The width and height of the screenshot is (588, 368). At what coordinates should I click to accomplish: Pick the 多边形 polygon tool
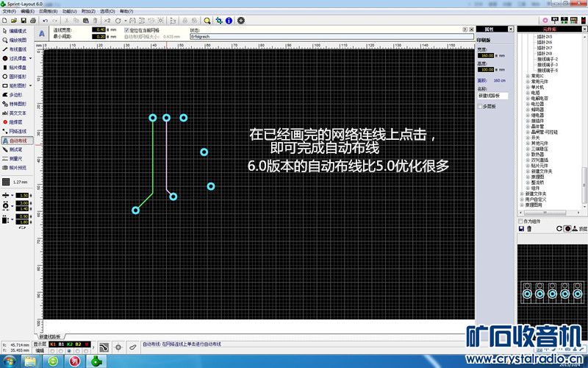pos(16,95)
